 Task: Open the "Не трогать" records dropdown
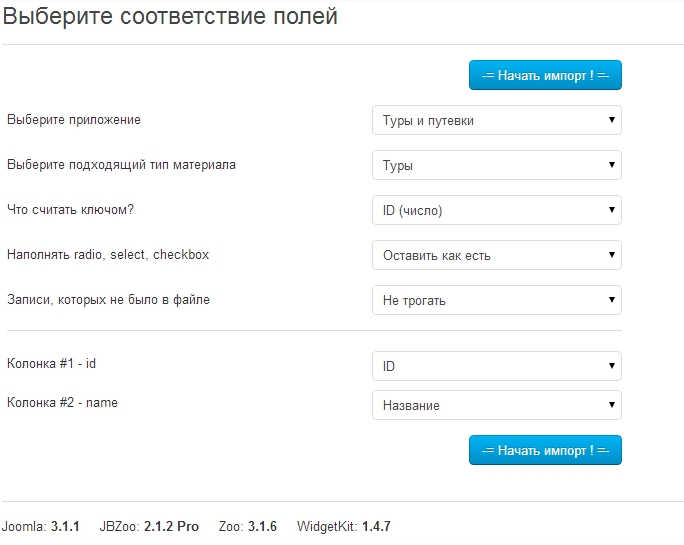pos(497,300)
